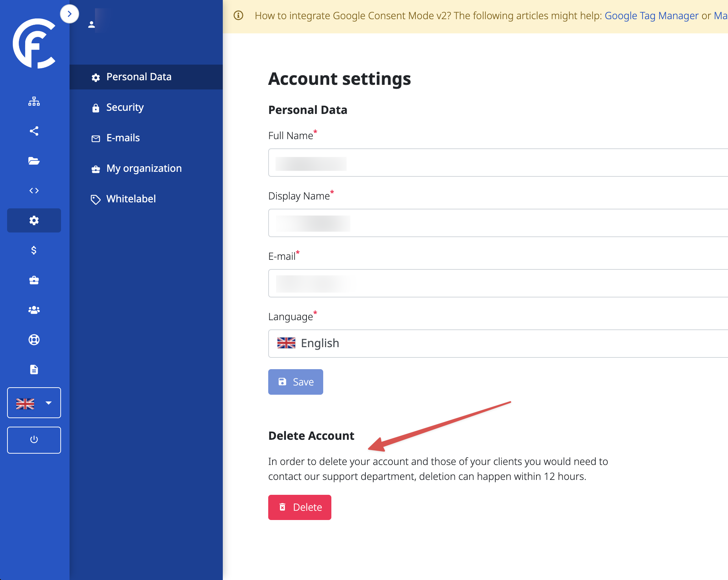Open the lifebuoy support icon
This screenshot has width=728, height=580.
(34, 340)
